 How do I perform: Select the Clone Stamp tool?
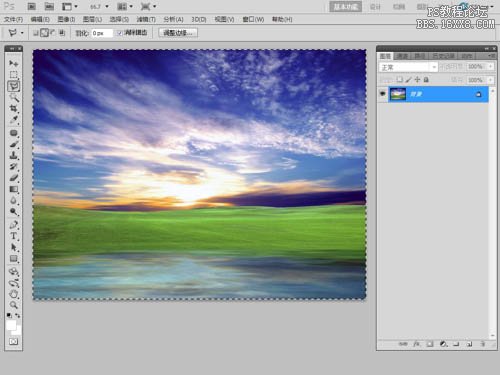pyautogui.click(x=14, y=155)
